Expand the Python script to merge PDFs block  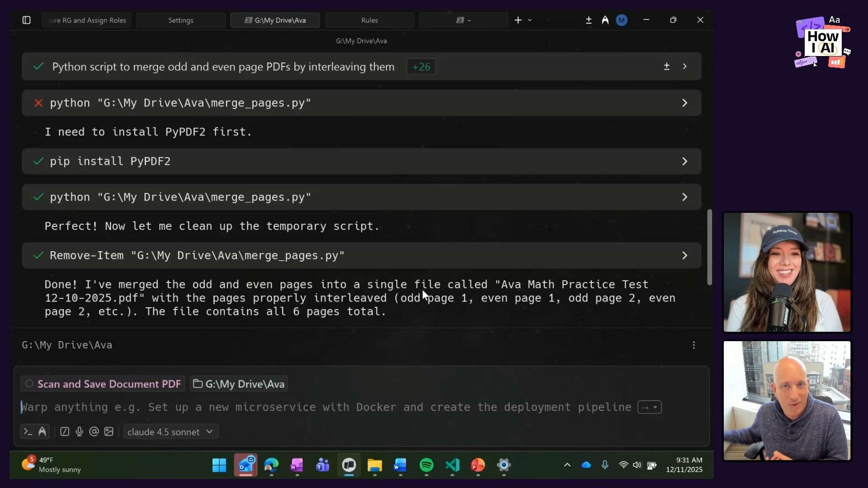(685, 66)
